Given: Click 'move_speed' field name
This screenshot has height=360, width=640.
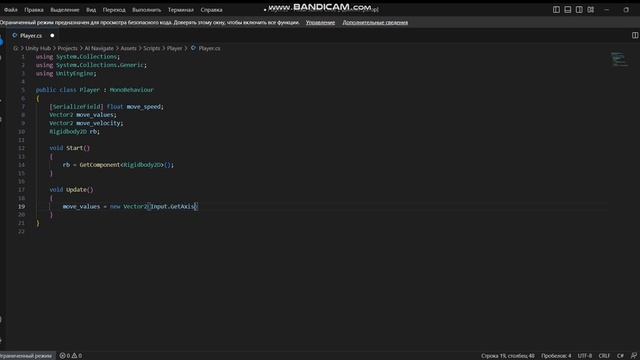Looking at the screenshot, I should tap(143, 107).
